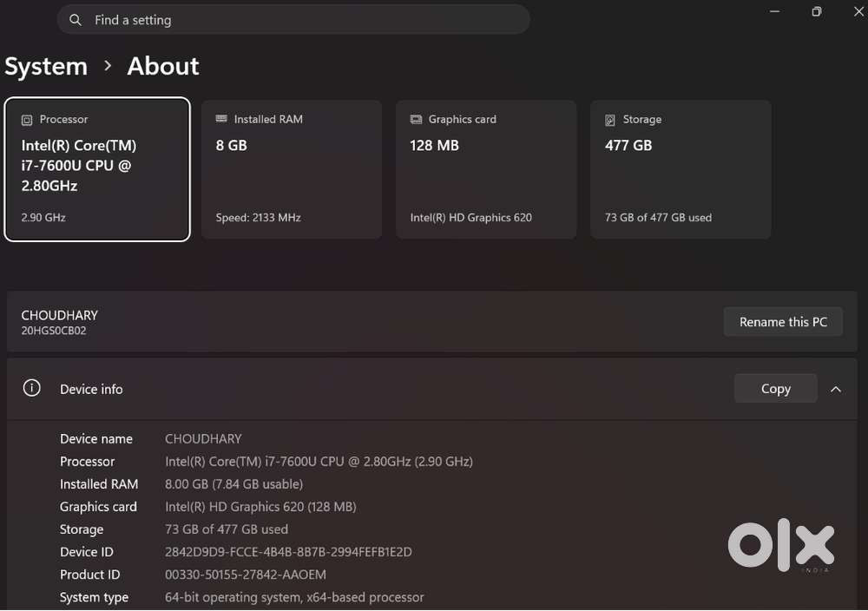Click Intel(R) HD Graphics 620 (128 MB) value

point(260,507)
